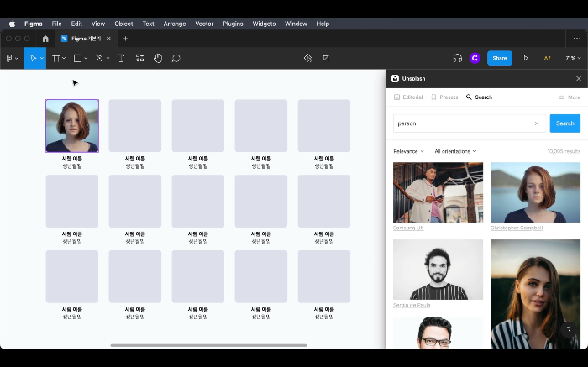Select the Comment tool

tap(176, 58)
